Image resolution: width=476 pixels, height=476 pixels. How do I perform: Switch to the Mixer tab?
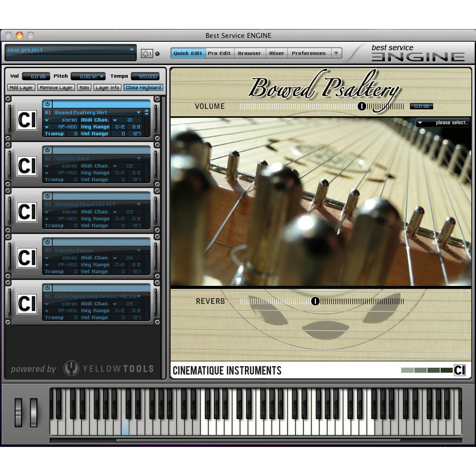(276, 53)
